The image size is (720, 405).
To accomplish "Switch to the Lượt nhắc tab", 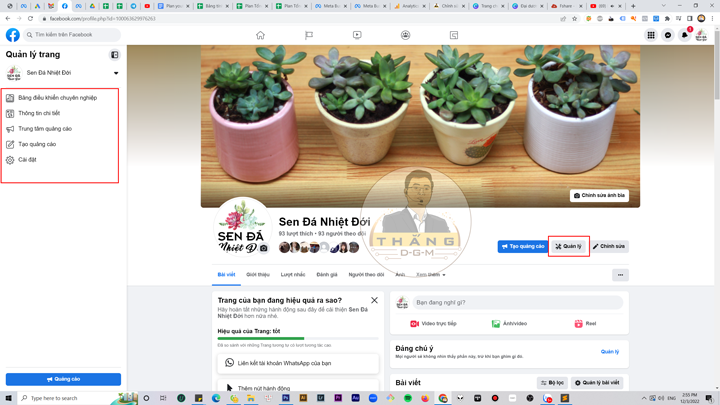I will [x=293, y=275].
